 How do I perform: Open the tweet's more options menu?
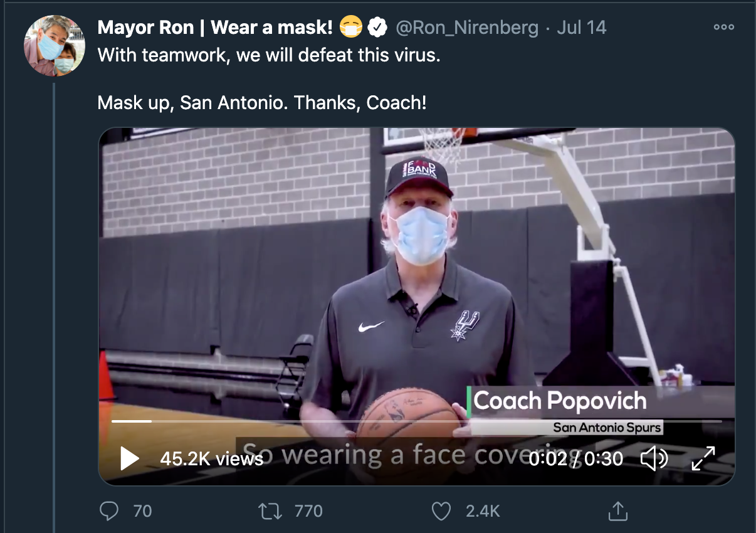point(723,28)
